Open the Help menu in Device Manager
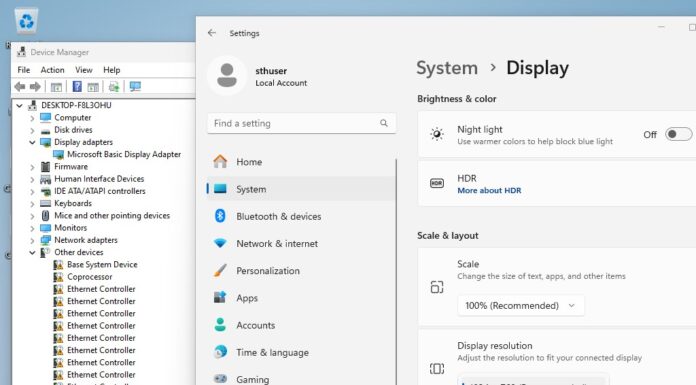 click(x=111, y=70)
